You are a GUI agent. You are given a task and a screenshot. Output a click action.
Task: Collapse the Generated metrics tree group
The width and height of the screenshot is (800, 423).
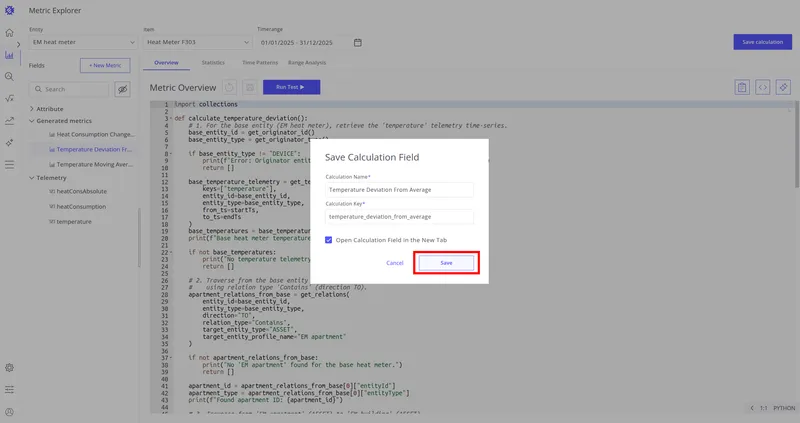coord(32,121)
